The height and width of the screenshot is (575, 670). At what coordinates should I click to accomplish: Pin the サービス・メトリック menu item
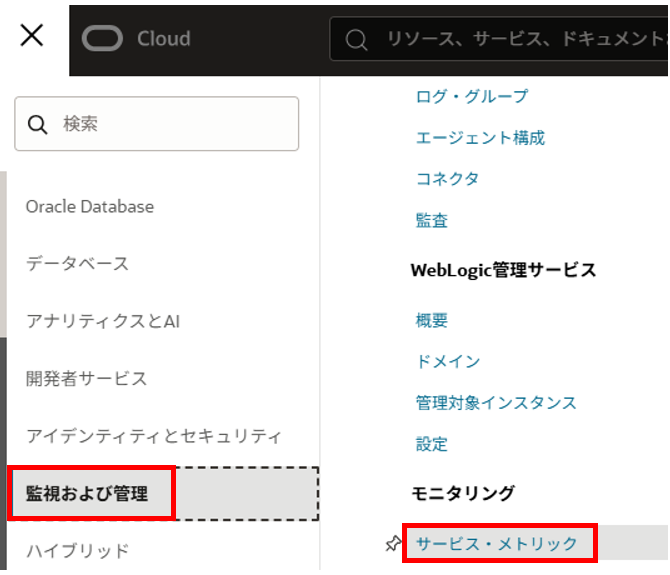pos(393,543)
